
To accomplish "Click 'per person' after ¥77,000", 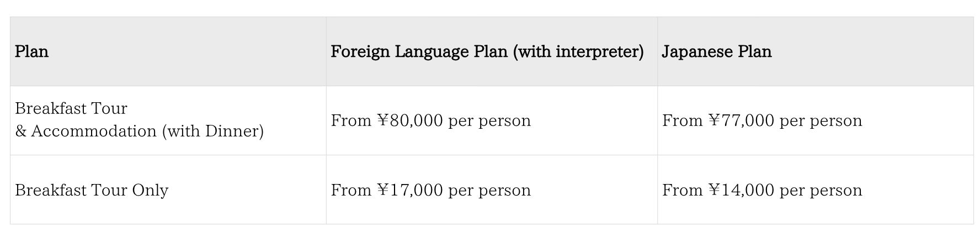I will coord(821,120).
